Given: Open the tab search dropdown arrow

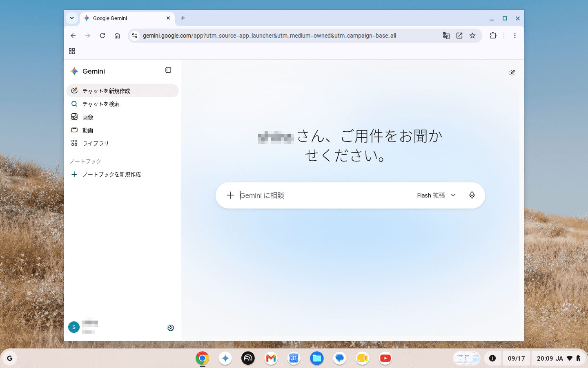Looking at the screenshot, I should pyautogui.click(x=72, y=18).
